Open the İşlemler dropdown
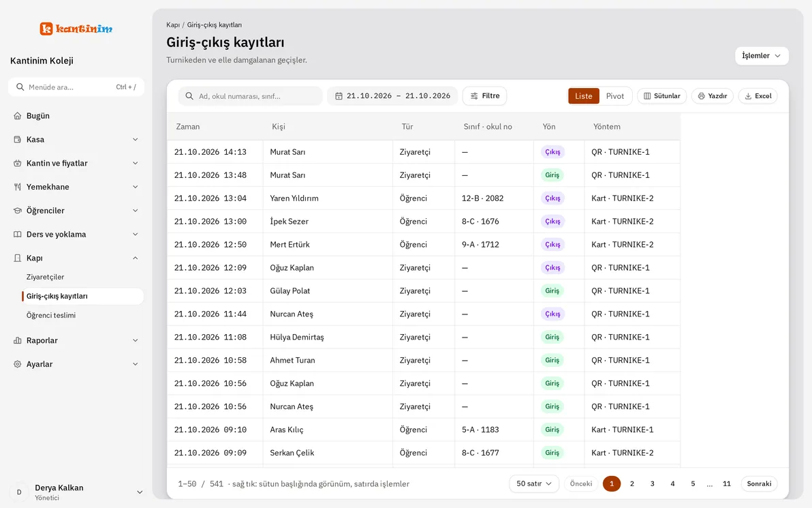 coord(762,56)
